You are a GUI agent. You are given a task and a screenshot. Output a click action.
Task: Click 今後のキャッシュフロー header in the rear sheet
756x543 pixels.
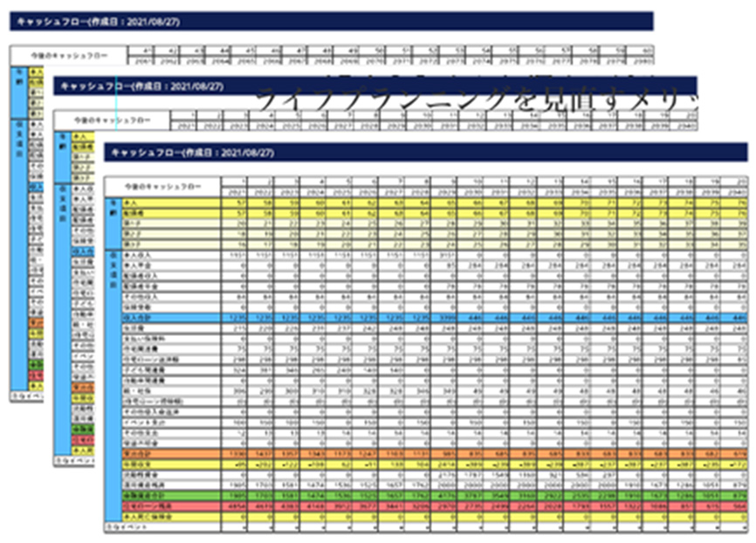(x=69, y=56)
